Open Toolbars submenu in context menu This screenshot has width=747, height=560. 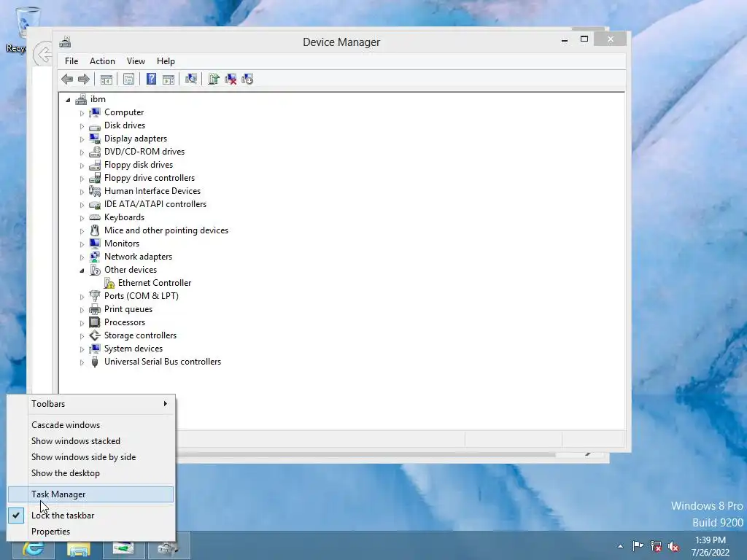(x=90, y=404)
